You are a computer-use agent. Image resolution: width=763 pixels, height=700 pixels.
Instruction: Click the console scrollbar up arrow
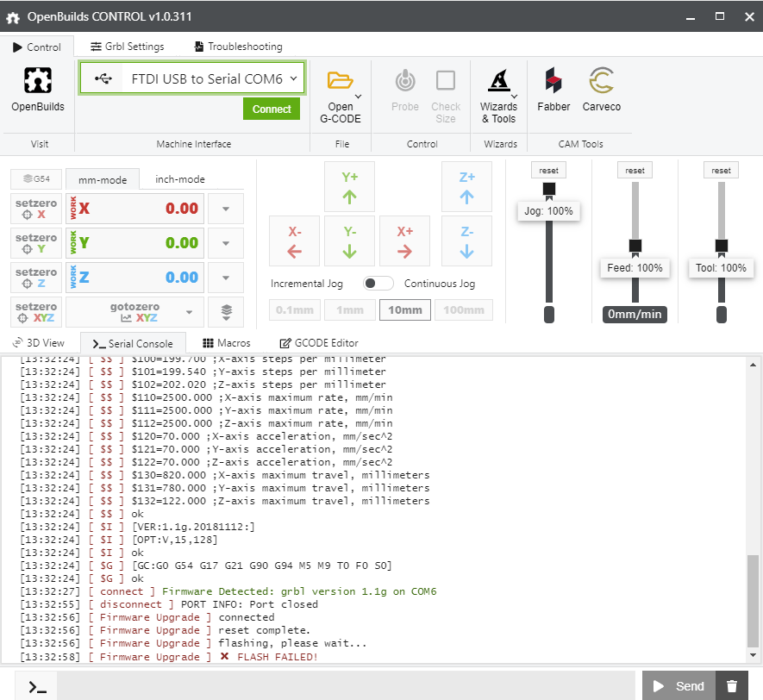click(753, 365)
